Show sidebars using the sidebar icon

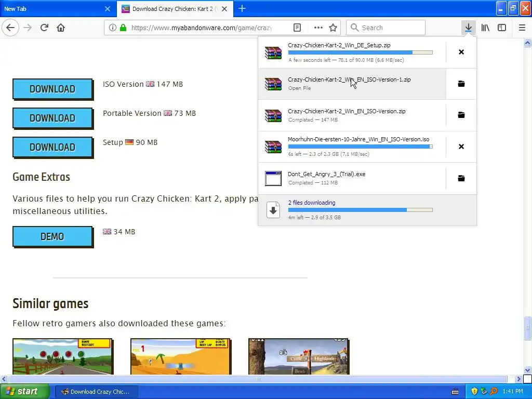(502, 28)
